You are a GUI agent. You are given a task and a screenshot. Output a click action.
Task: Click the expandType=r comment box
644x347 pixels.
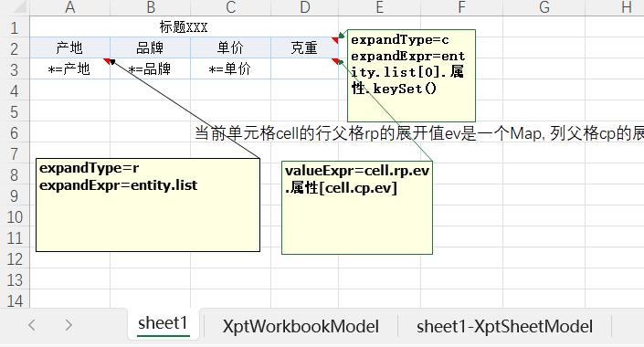pos(148,205)
